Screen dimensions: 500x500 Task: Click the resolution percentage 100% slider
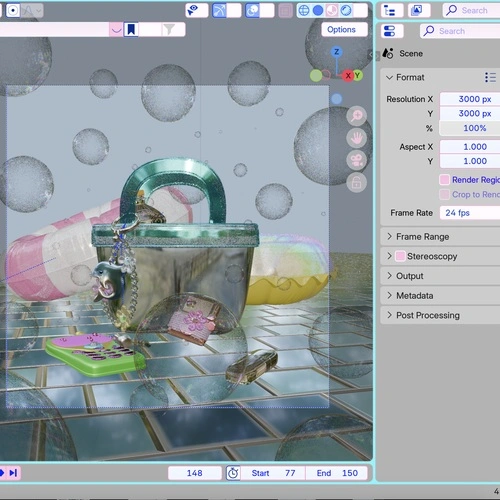click(470, 128)
